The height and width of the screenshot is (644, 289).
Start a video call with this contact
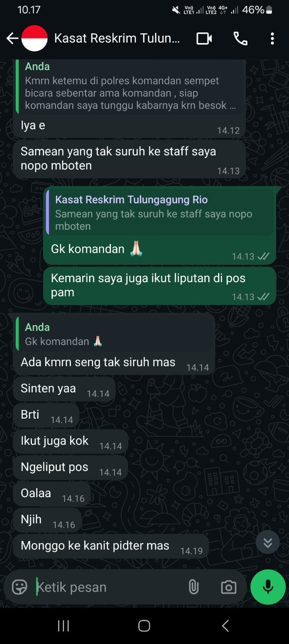(x=204, y=39)
